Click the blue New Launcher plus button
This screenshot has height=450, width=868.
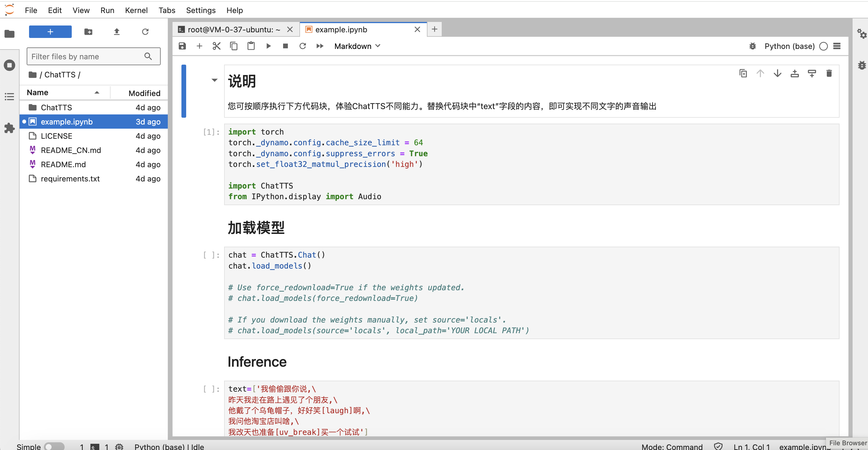[x=50, y=32]
